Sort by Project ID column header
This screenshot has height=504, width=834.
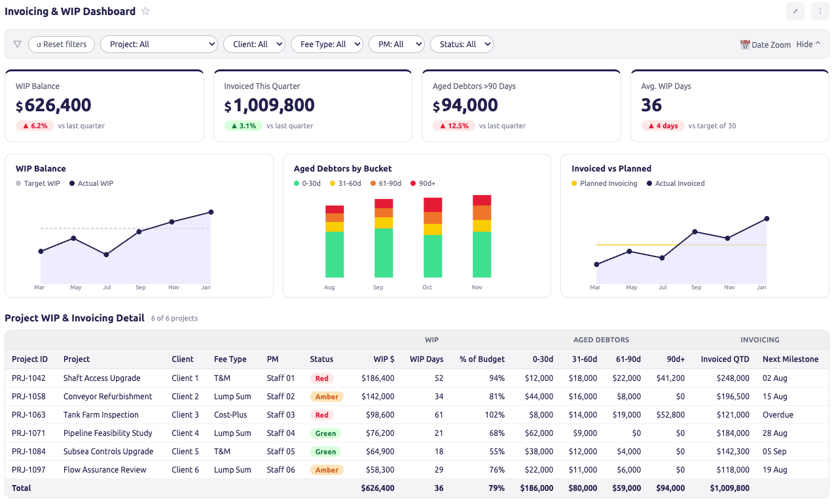tap(29, 359)
